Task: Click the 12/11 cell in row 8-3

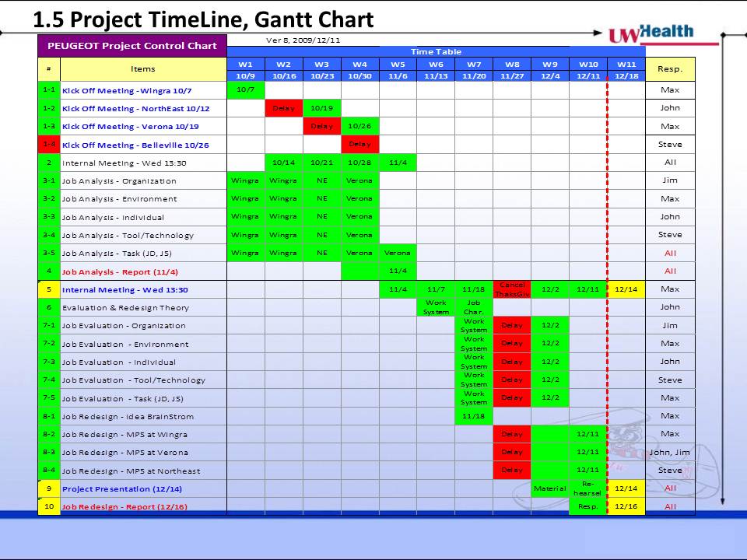Action: (588, 453)
